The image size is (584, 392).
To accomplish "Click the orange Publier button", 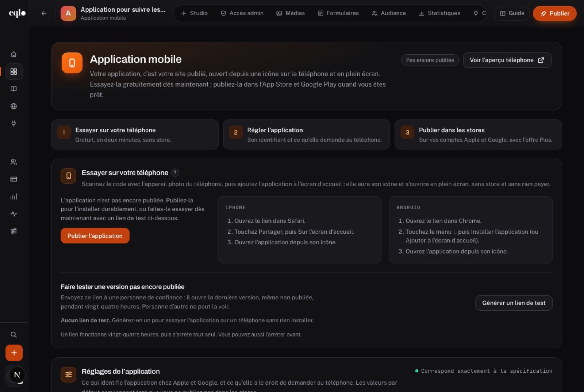I will click(x=555, y=13).
